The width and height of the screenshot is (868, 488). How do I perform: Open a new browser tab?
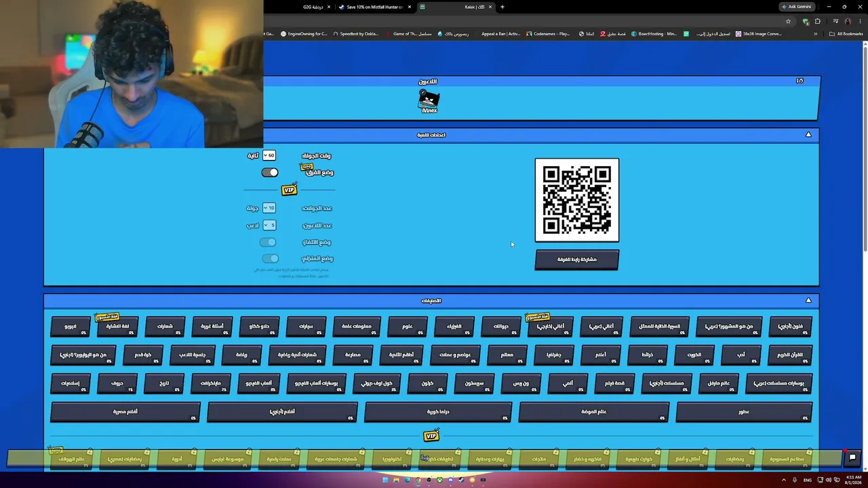pos(502,7)
